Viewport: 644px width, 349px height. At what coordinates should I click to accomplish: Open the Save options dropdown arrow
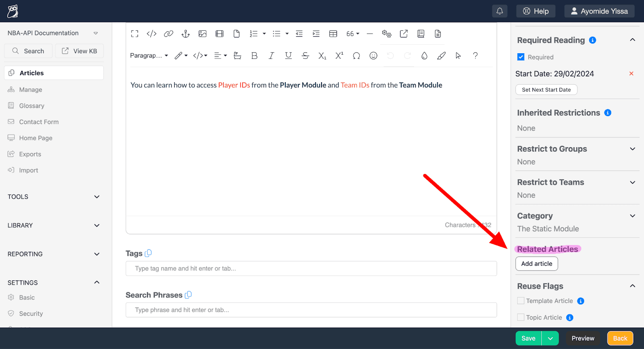[x=550, y=339]
